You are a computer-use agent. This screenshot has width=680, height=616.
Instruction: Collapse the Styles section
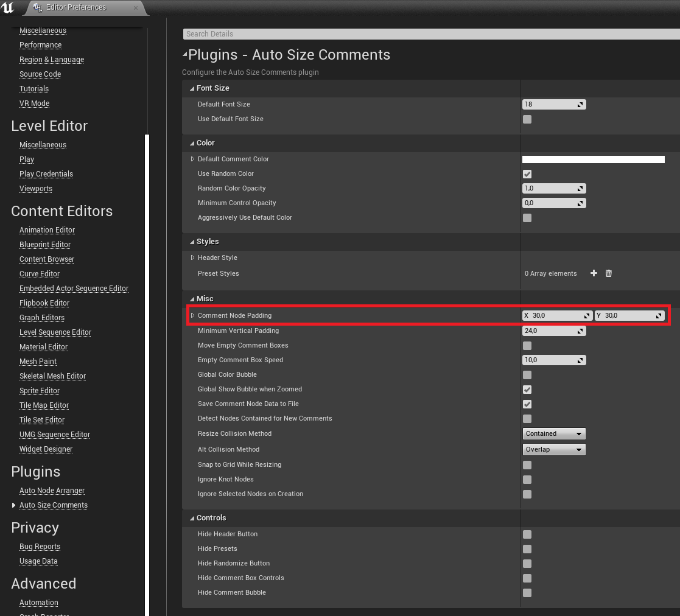tap(192, 242)
